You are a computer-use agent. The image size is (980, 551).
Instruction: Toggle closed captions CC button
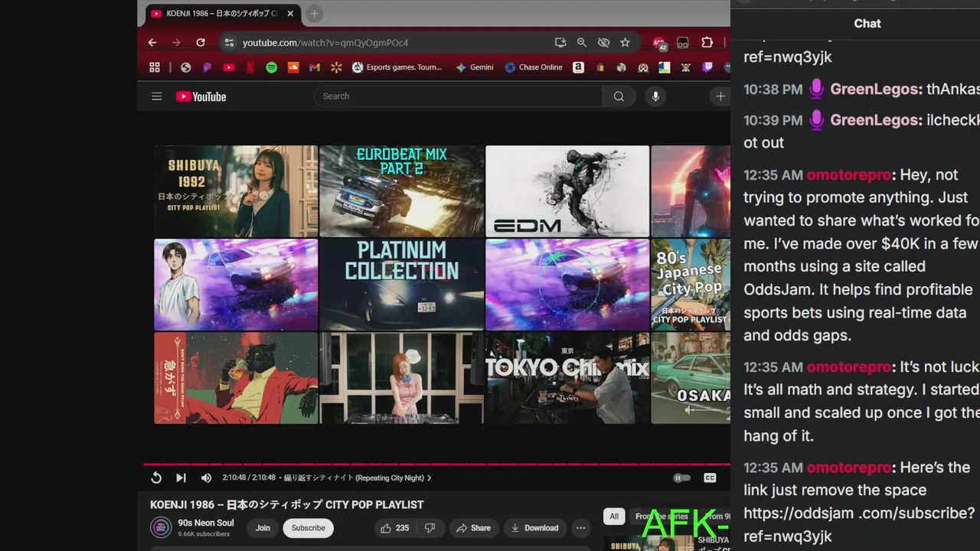tap(710, 478)
